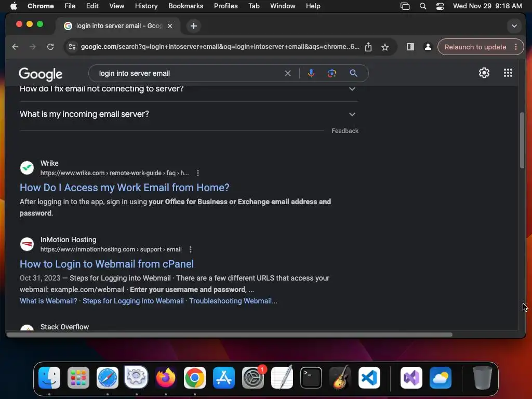Open the Bookmarks menu
Screen dimensions: 532x399
[x=185, y=6]
